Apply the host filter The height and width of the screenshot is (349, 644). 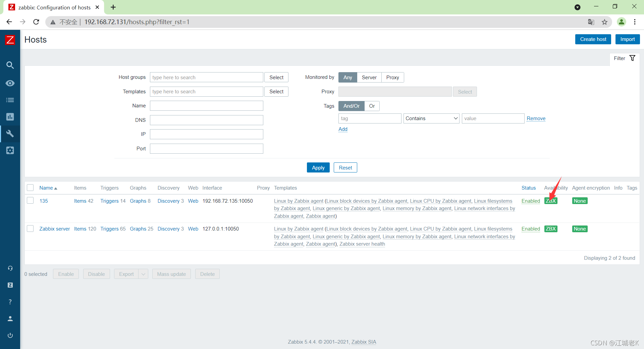318,168
